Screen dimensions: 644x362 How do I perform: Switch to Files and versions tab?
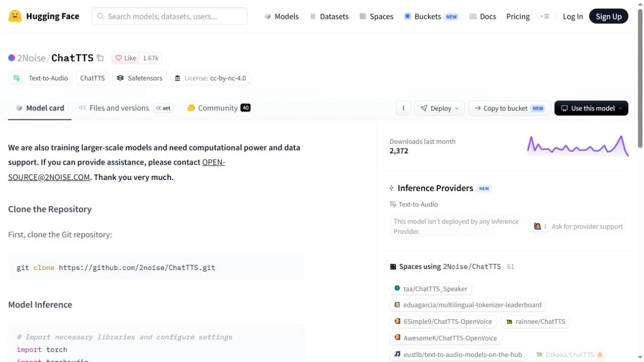[125, 108]
